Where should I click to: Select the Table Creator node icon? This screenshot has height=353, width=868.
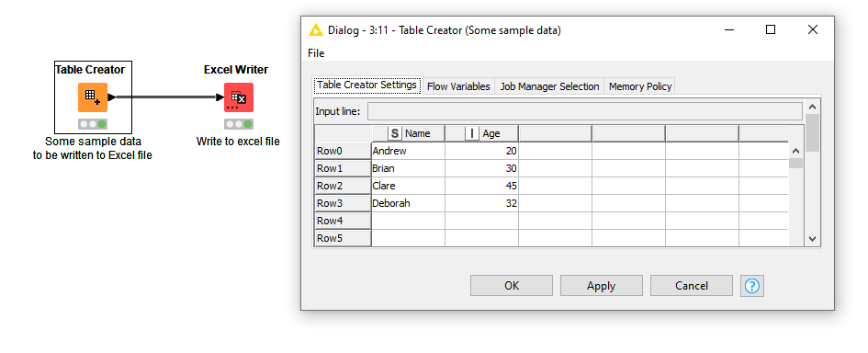click(93, 97)
